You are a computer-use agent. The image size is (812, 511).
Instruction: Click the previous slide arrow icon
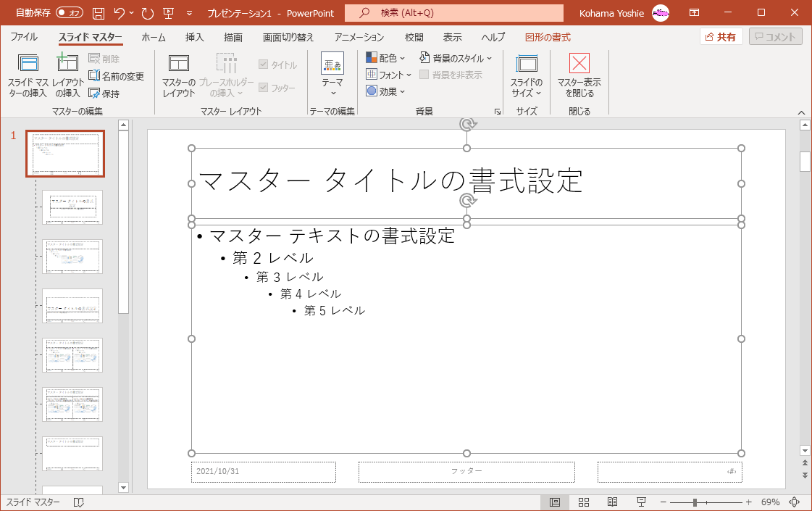point(805,463)
